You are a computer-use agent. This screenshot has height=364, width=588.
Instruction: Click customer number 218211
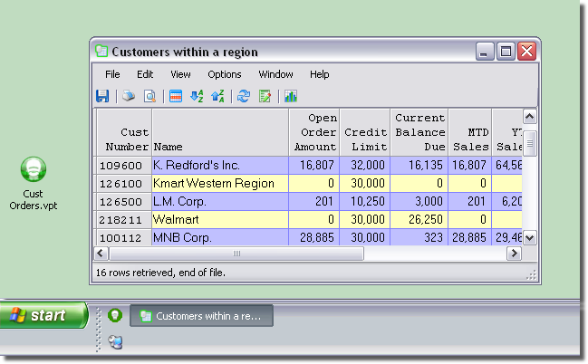pos(124,219)
